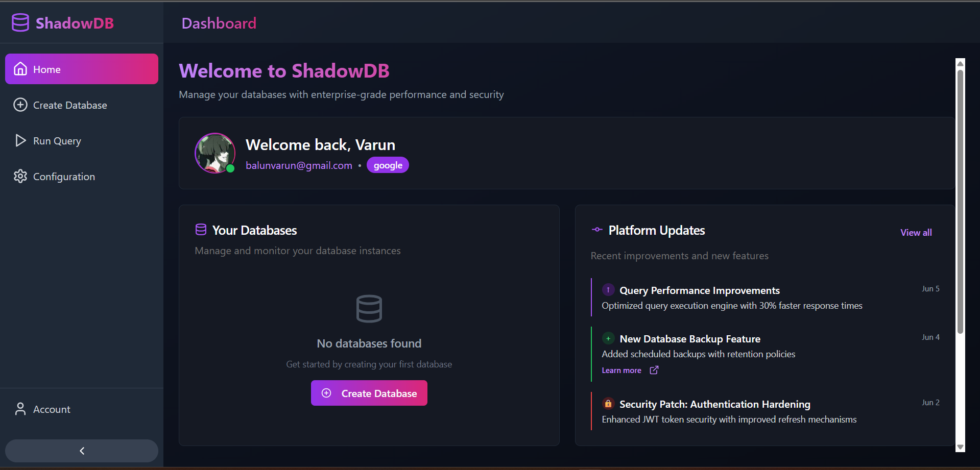The width and height of the screenshot is (980, 470).
Task: Open the Configuration gear icon
Action: (x=20, y=176)
